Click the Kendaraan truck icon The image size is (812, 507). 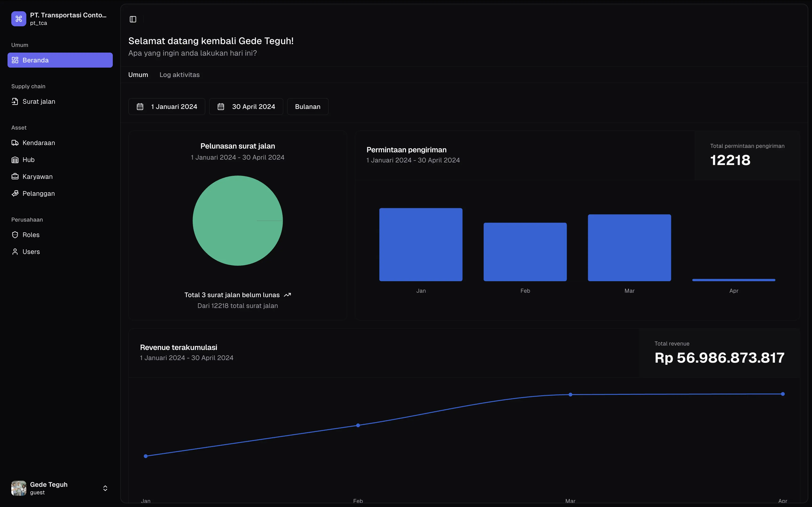15,143
